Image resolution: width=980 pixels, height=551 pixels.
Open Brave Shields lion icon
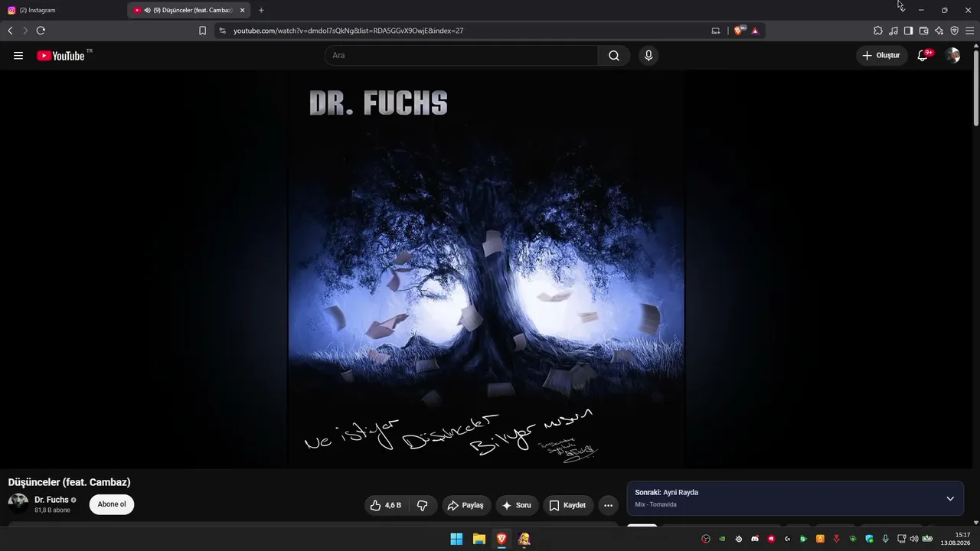point(739,31)
